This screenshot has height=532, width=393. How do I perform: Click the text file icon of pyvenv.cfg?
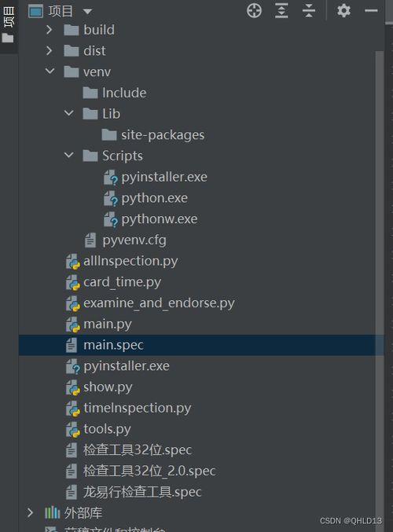pyautogui.click(x=90, y=240)
